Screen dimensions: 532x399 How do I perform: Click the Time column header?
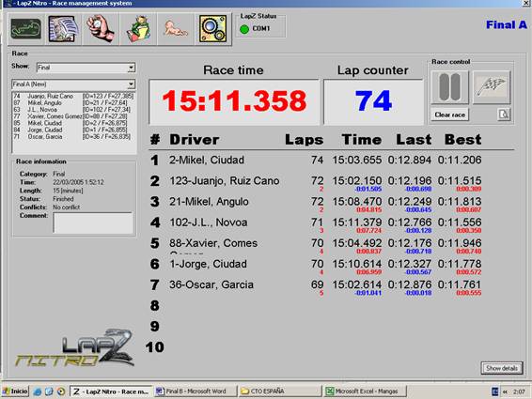(362, 140)
